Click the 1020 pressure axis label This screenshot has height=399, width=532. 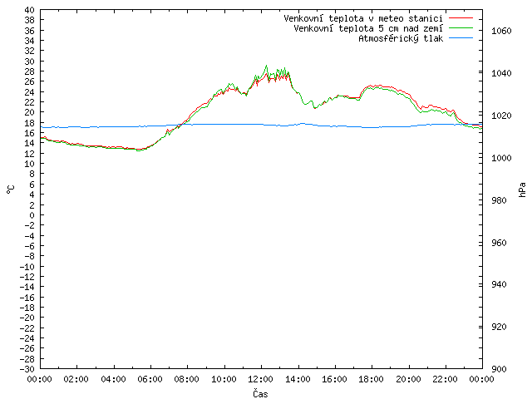(501, 116)
